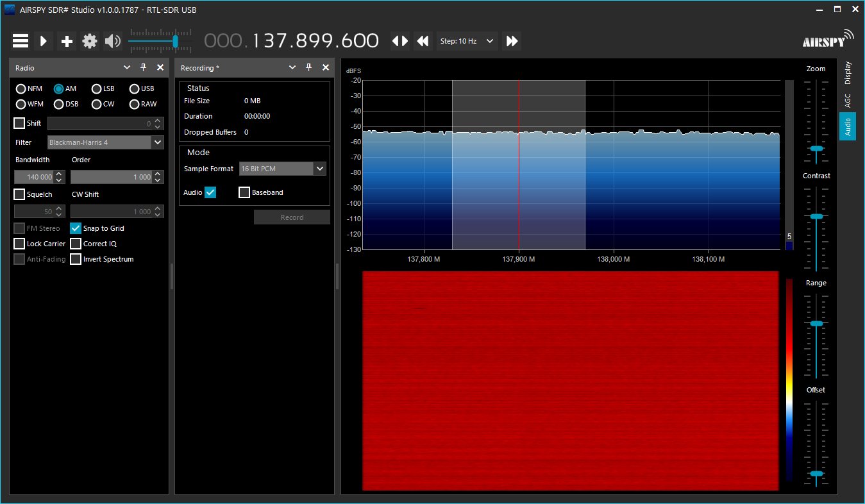Click the 138,000 M frequency label
The width and height of the screenshot is (865, 504).
coord(614,260)
